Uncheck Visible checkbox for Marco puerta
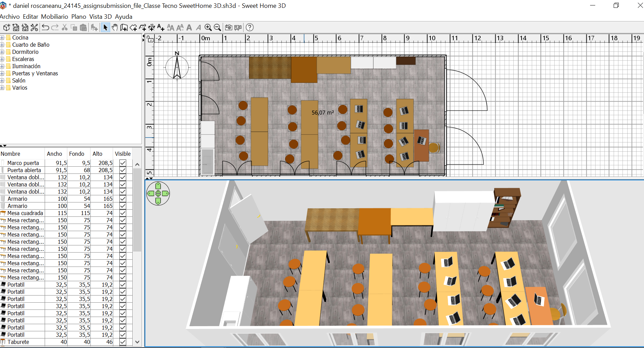The image size is (644, 348). [123, 163]
